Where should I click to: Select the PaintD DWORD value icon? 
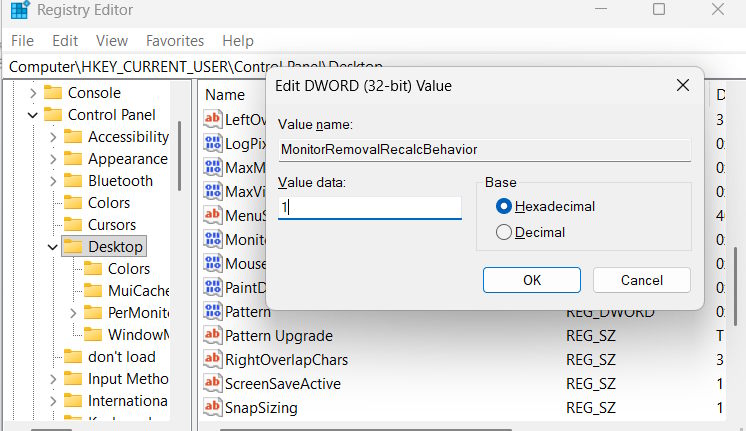[x=213, y=287]
